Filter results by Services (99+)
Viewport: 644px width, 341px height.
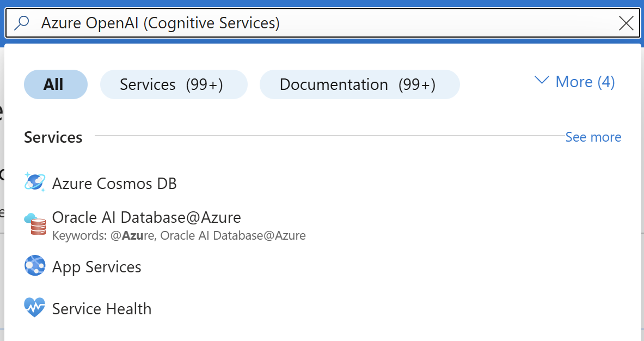174,84
